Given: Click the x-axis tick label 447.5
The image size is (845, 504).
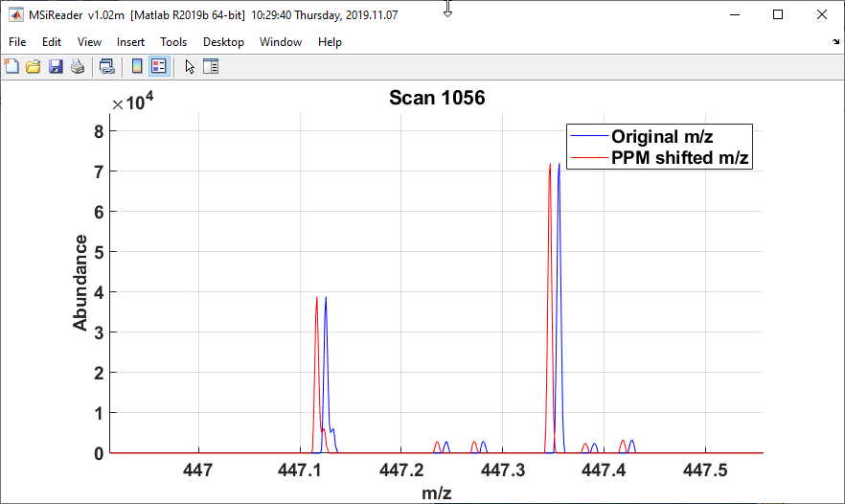Looking at the screenshot, I should click(x=705, y=470).
